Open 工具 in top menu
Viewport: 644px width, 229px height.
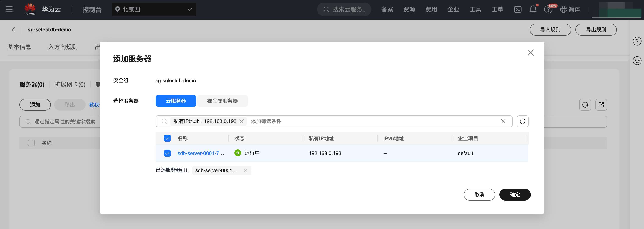pos(475,10)
